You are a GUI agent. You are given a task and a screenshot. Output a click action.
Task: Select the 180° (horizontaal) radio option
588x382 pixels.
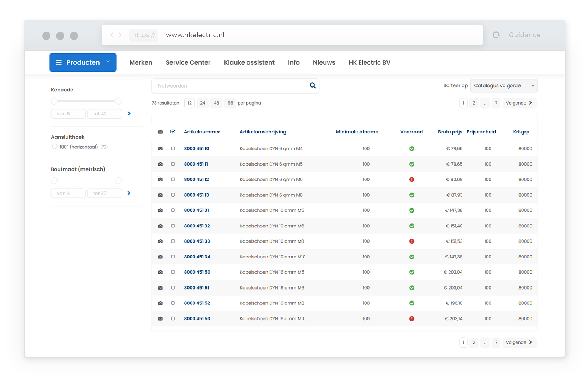coord(54,147)
